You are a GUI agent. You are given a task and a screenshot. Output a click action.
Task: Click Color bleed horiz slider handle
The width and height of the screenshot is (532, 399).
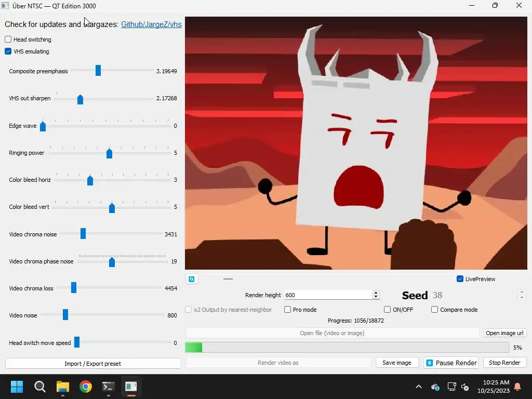[90, 180]
